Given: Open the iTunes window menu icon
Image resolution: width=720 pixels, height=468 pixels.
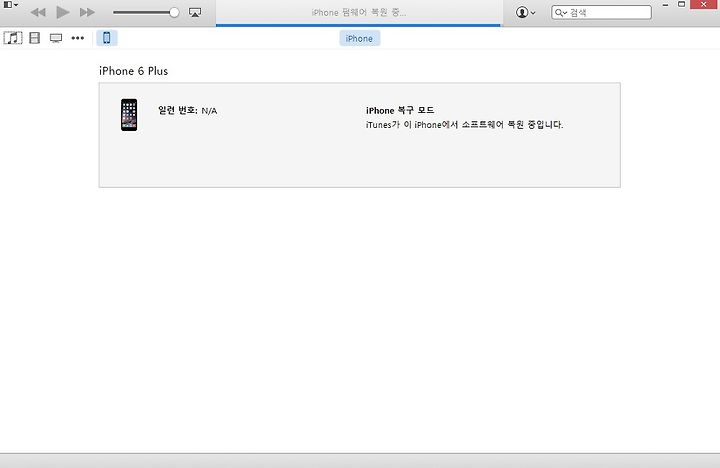Looking at the screenshot, I should [x=10, y=5].
